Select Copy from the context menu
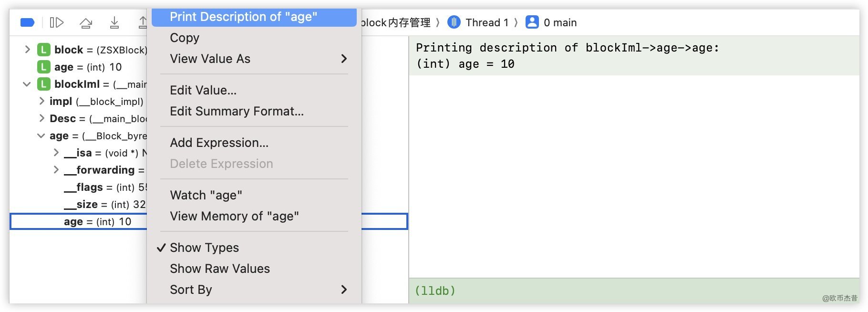Screen dimensions: 868x312 point(185,38)
